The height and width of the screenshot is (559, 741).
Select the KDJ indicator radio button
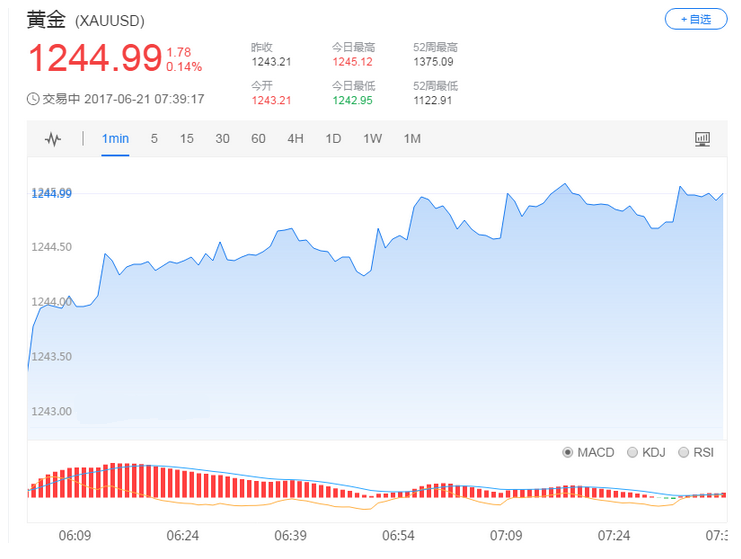tap(632, 453)
